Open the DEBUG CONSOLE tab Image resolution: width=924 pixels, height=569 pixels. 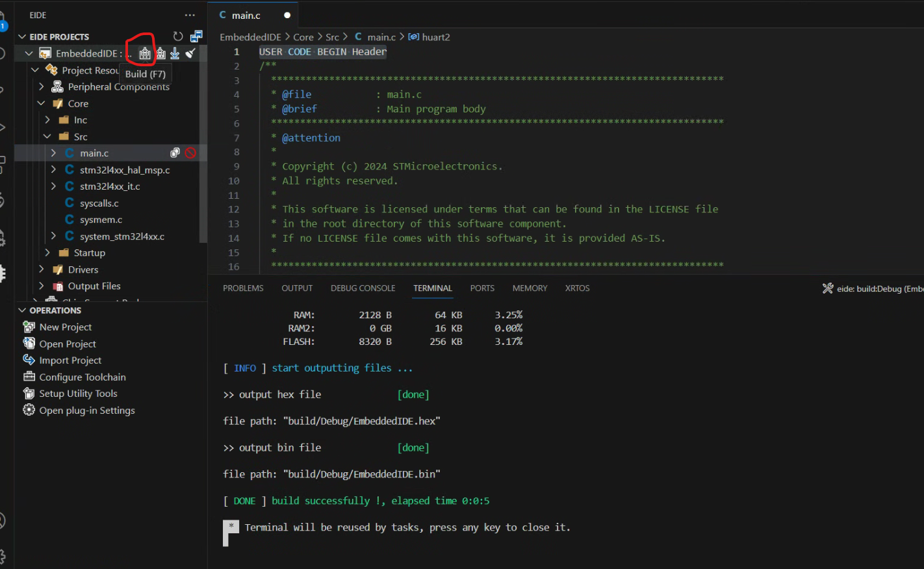click(x=363, y=288)
